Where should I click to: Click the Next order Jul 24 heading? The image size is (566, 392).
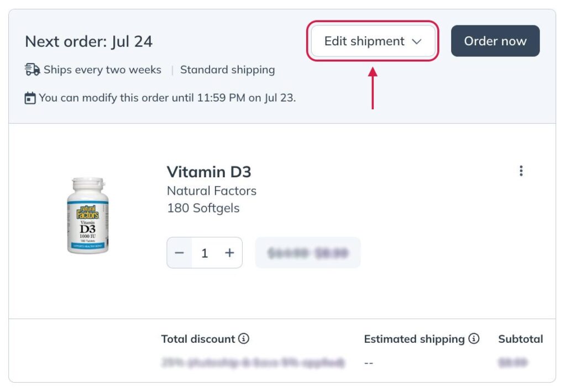tap(88, 41)
